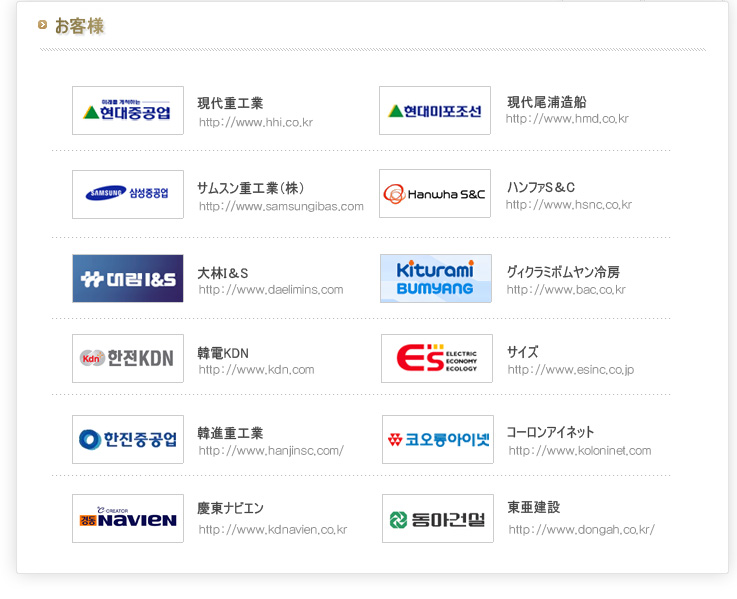Click the ES Electric Economy Ecology logo
Screen dimensions: 737x599
tap(437, 358)
